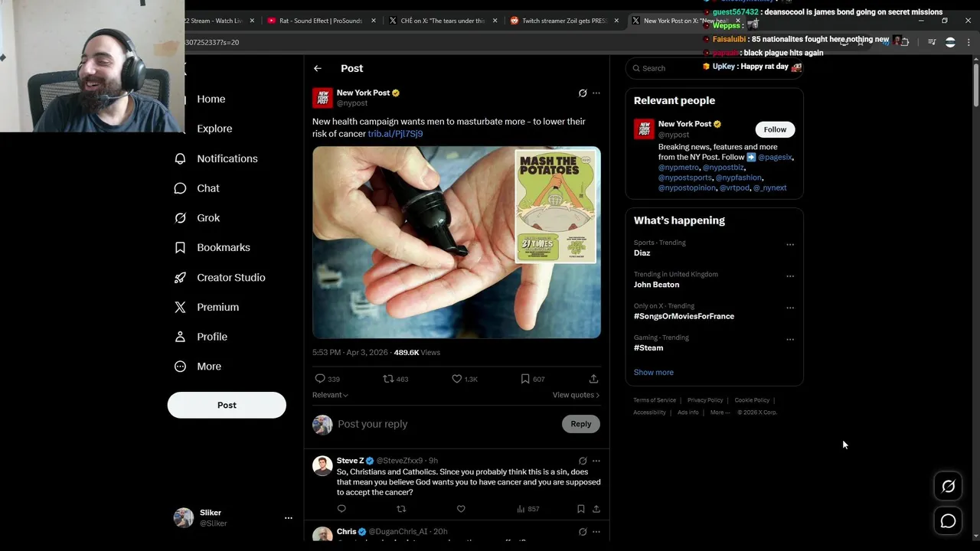Open the More menu in the sidebar
The height and width of the screenshot is (551, 980).
click(198, 367)
